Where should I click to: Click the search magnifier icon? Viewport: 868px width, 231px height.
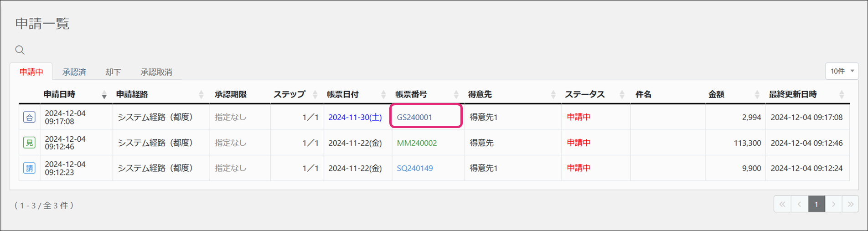point(20,50)
